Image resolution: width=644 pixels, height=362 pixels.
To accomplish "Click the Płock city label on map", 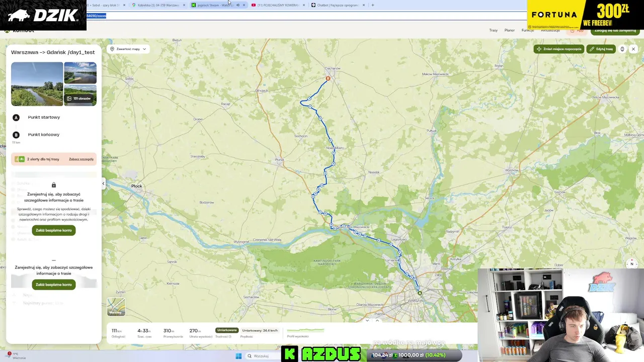I will pyautogui.click(x=136, y=186).
